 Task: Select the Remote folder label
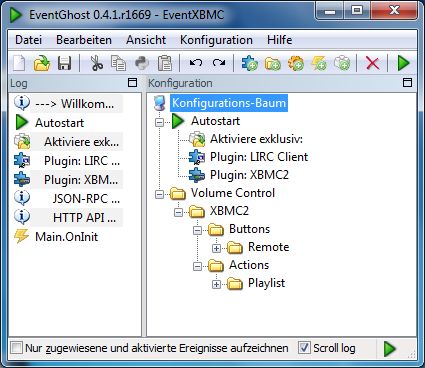click(x=269, y=247)
